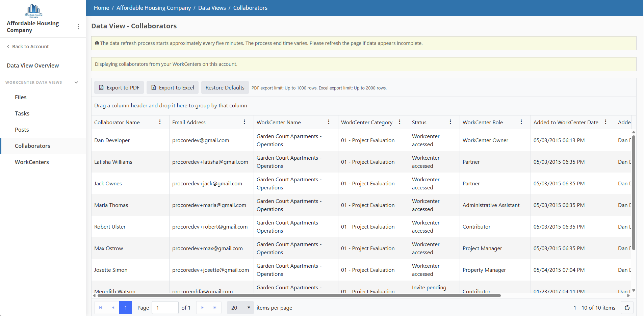Open Status column menu

coord(450,122)
